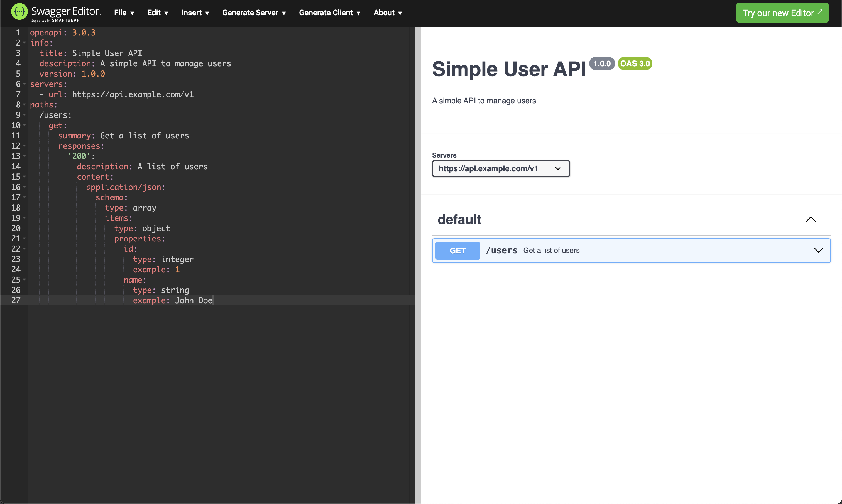Click the Swagger Editor logo icon

tap(19, 12)
